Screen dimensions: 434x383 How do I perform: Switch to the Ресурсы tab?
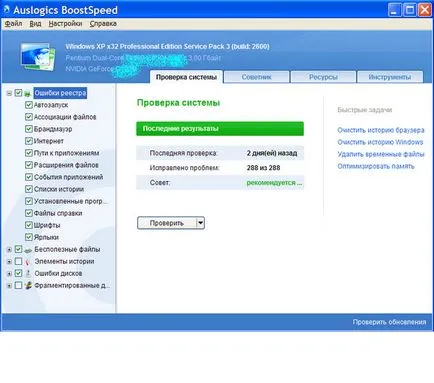click(x=323, y=77)
